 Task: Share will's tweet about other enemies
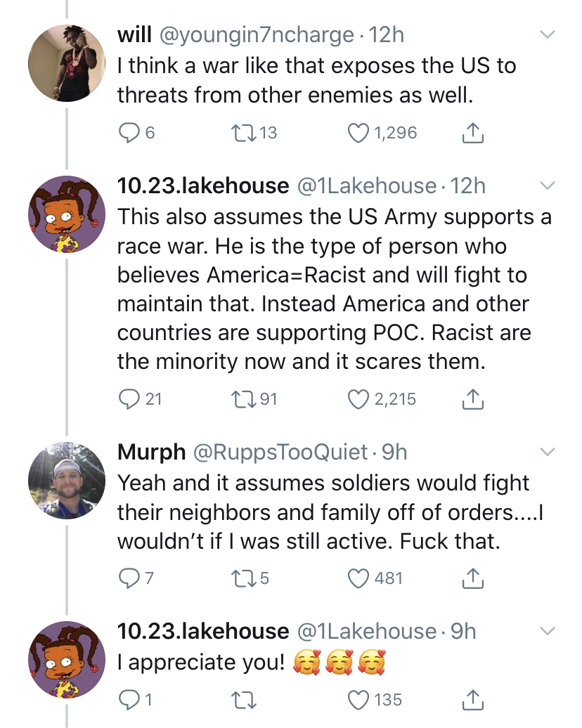pyautogui.click(x=472, y=133)
